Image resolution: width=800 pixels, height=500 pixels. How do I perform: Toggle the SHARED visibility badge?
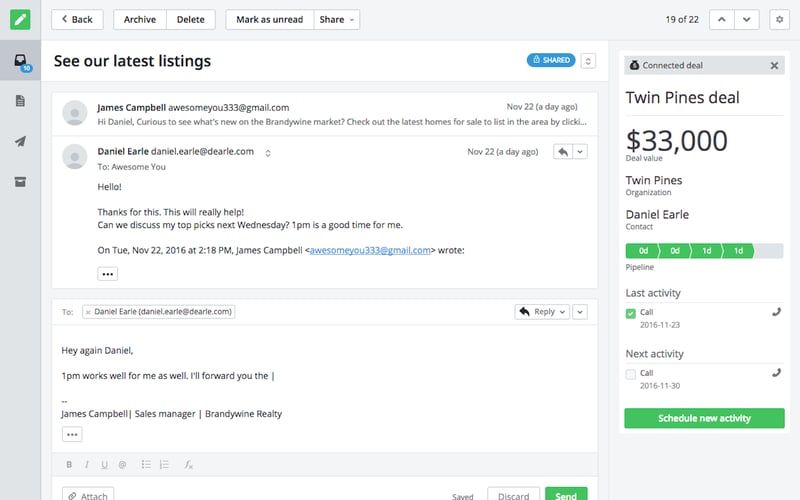point(551,60)
